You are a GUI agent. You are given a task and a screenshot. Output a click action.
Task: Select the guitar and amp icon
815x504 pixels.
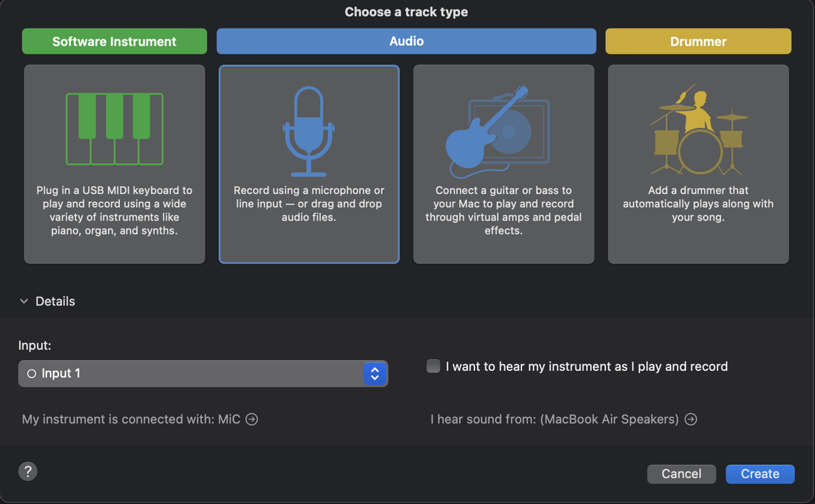pos(504,129)
